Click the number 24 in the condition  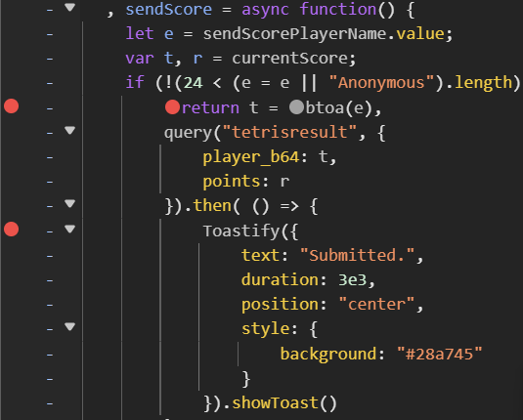pos(194,83)
